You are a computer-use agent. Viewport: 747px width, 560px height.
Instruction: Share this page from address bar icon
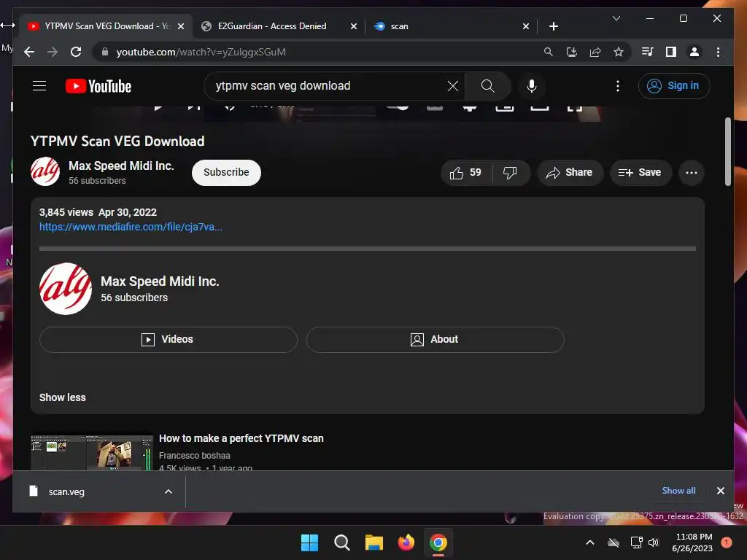pyautogui.click(x=595, y=52)
